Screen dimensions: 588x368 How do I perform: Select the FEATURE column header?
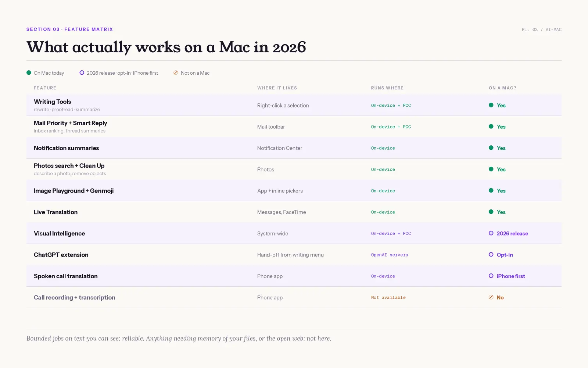pos(45,88)
